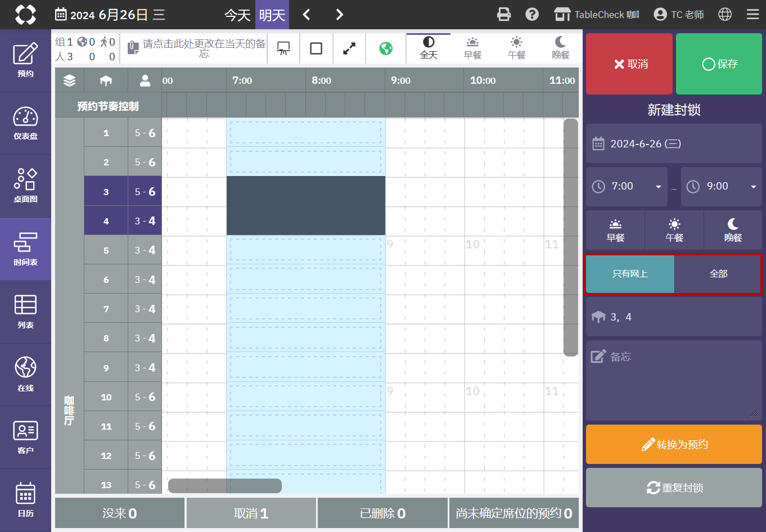Choose 早餐 in the block form
766x532 pixels.
click(x=615, y=230)
